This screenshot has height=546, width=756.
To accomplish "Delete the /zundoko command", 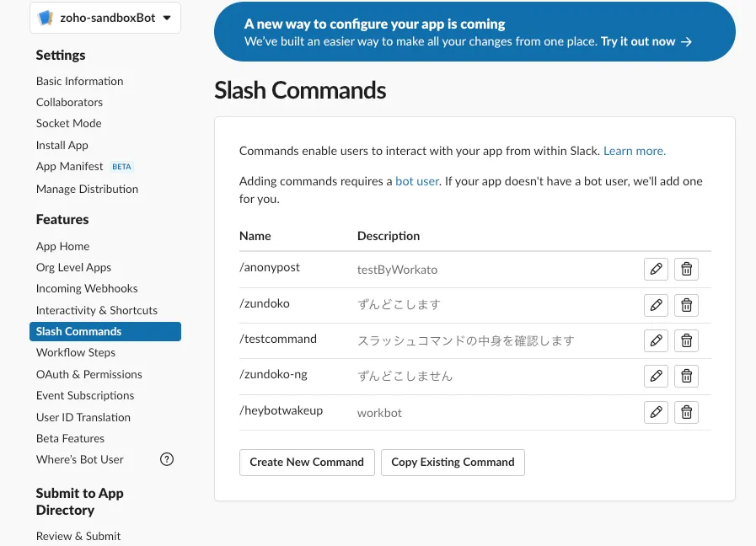I will click(x=686, y=305).
